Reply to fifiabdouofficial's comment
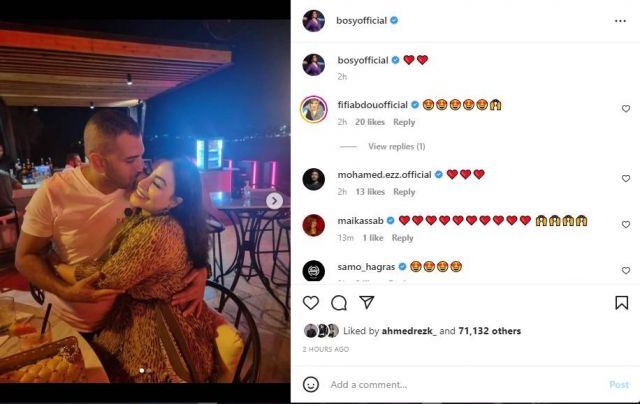Viewport: 640px width, 404px height. point(404,122)
